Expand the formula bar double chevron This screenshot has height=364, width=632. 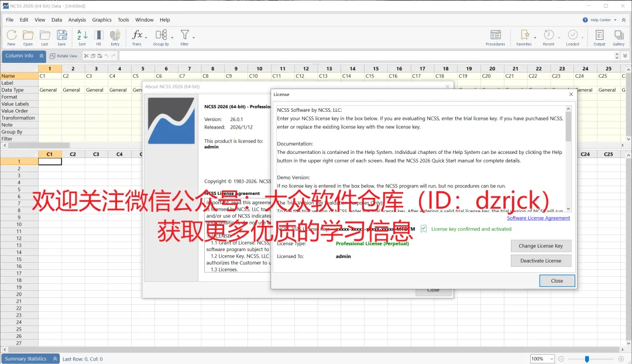[625, 56]
